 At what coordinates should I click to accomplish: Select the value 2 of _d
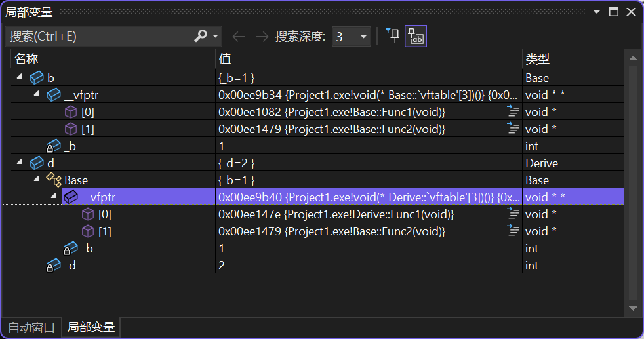222,266
